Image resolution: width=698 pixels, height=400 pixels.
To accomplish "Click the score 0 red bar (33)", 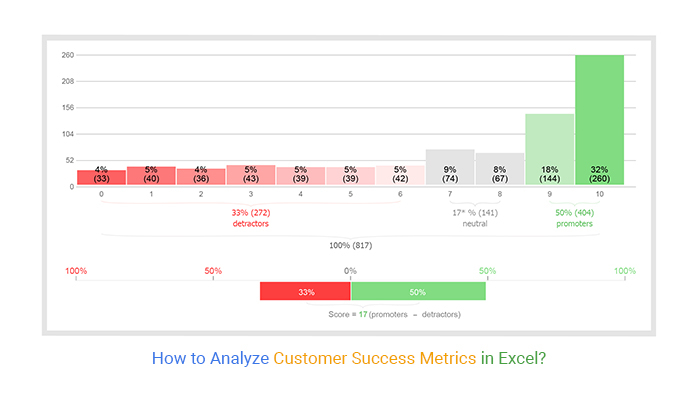I will 101,177.
